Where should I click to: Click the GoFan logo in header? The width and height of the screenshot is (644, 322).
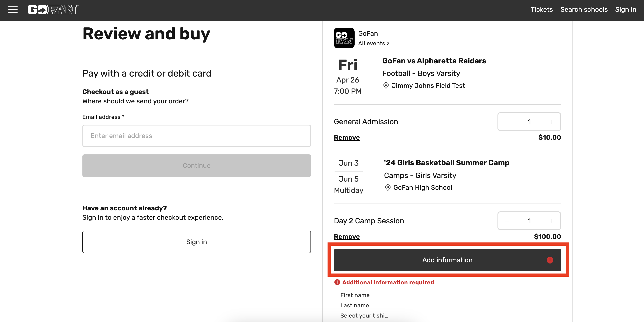click(53, 10)
